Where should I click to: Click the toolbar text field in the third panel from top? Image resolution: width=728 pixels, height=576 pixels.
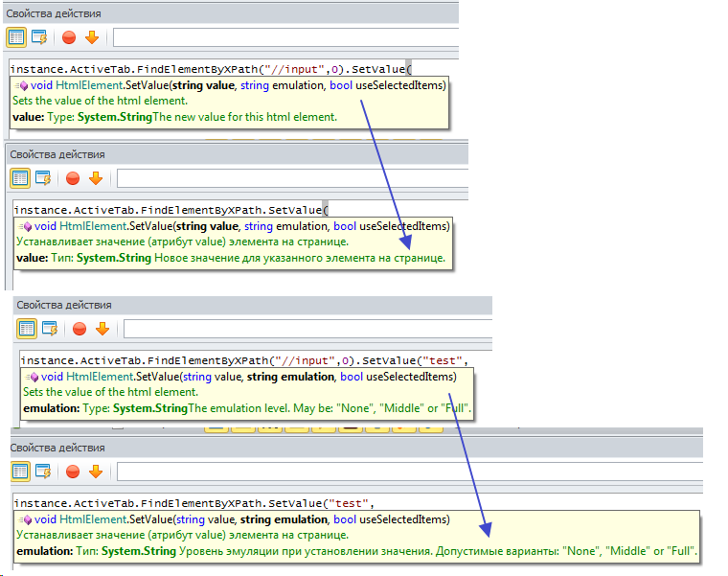(x=307, y=329)
